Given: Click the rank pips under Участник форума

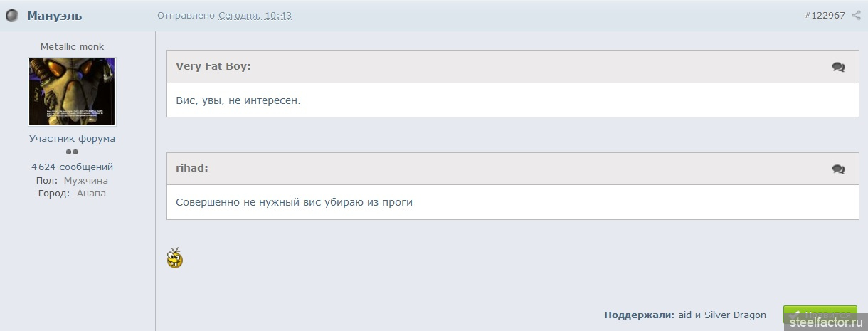Looking at the screenshot, I should 72,152.
